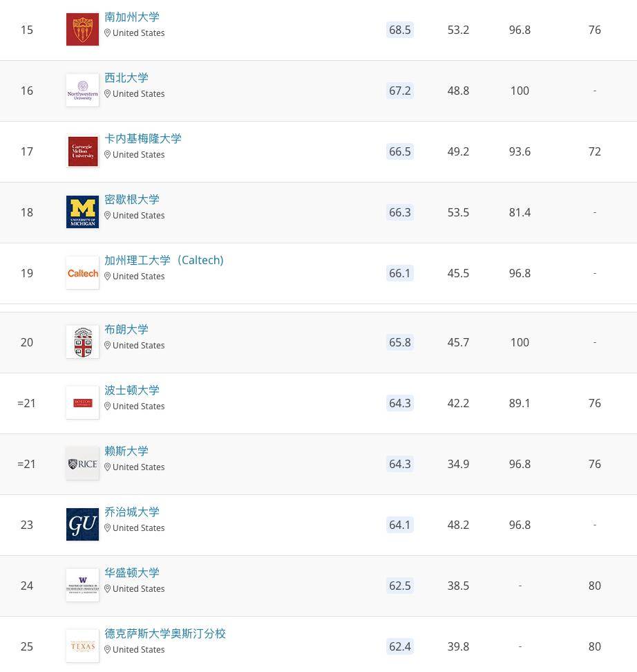Open the 西北大学 university link
Screen dimensions: 637x672
click(126, 77)
